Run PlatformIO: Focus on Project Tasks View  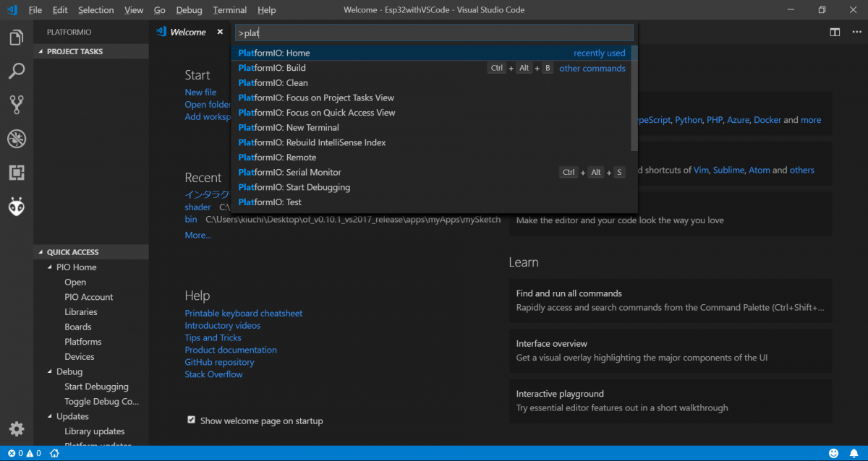431,98
